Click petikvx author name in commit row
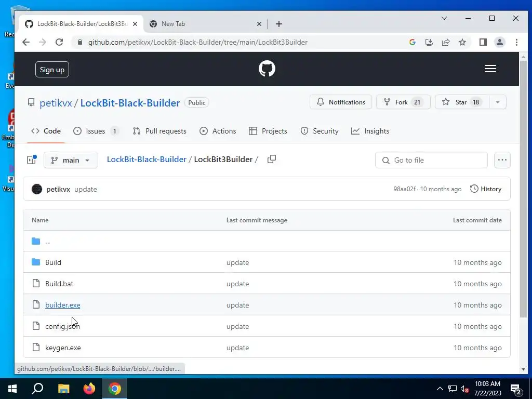This screenshot has height=399, width=532. [58, 189]
